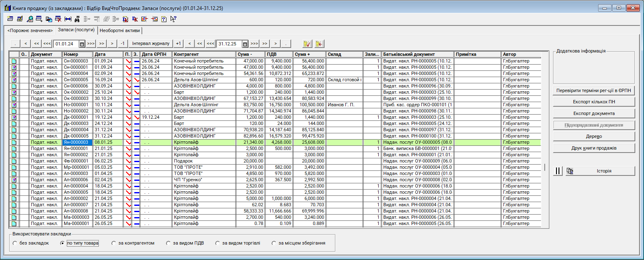Select "за видом ПДВ" radio button

tap(169, 243)
